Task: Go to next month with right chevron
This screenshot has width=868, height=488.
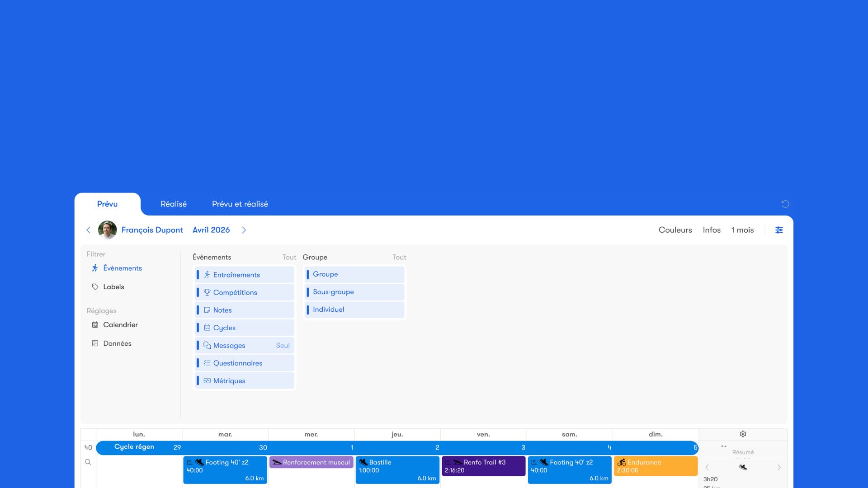Action: pos(244,230)
